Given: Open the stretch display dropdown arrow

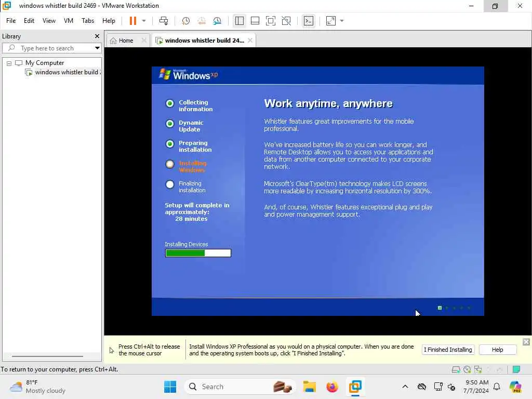Looking at the screenshot, I should [x=342, y=21].
